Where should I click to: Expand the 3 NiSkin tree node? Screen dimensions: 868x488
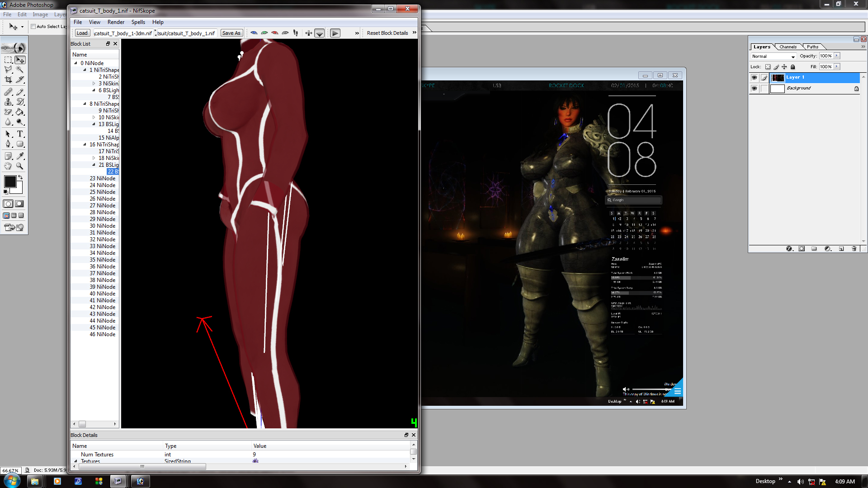94,84
